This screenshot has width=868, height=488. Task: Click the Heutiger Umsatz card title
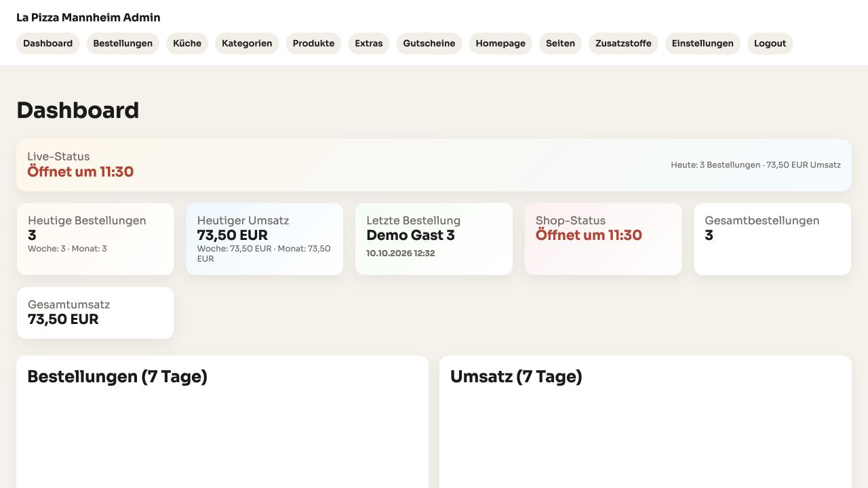[243, 220]
